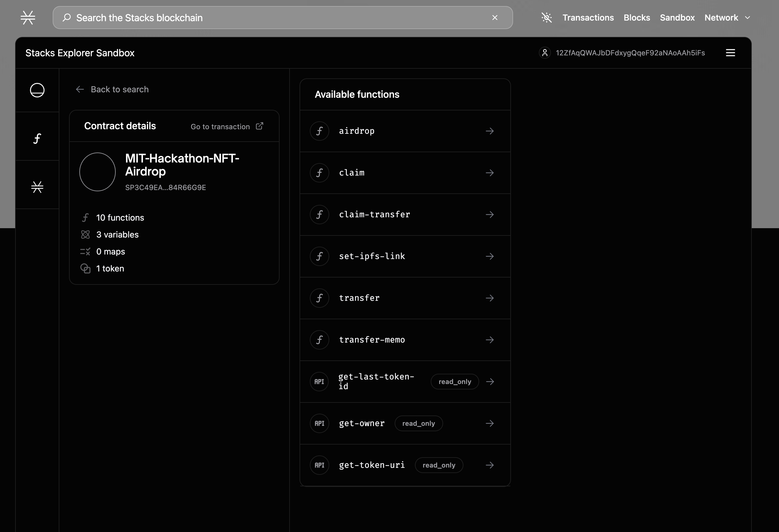779x532 pixels.
Task: Click the set-ipfs-link function icon
Action: tap(320, 256)
